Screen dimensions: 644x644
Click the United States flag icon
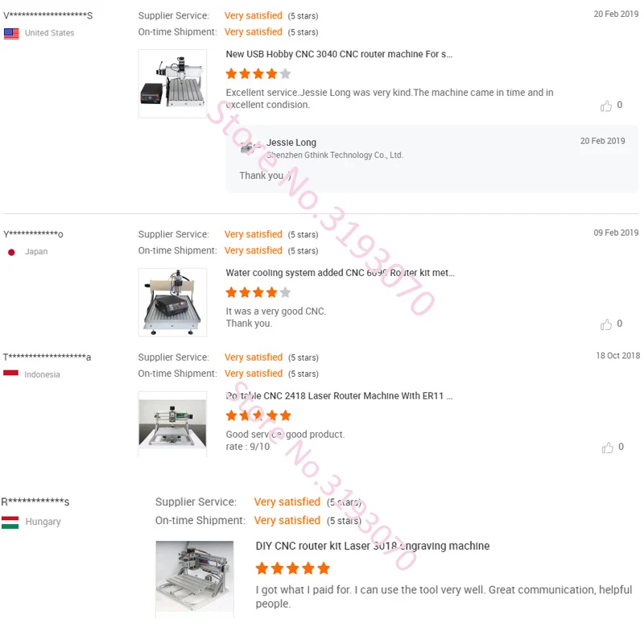[11, 33]
